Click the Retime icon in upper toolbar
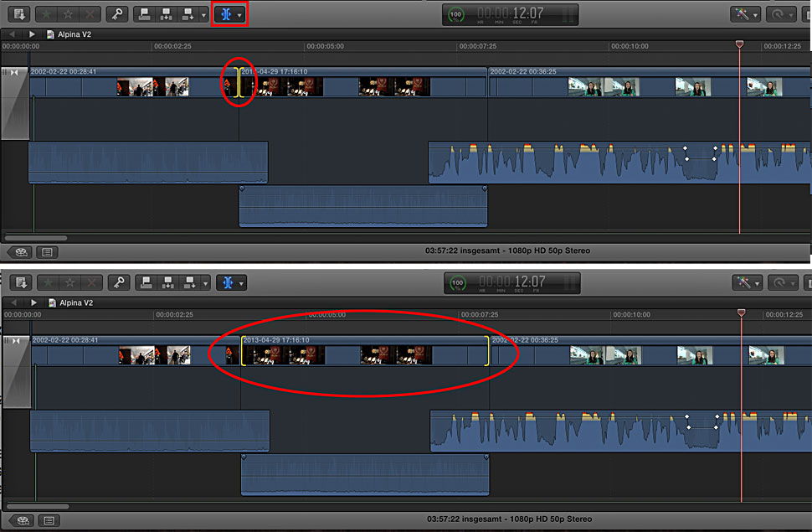The height and width of the screenshot is (532, 812). pyautogui.click(x=778, y=14)
